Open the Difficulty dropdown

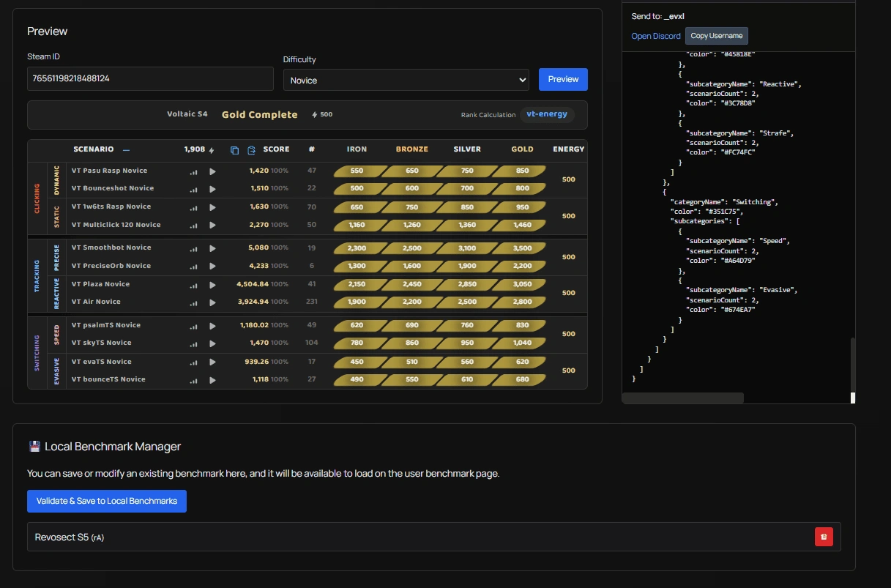click(x=407, y=80)
